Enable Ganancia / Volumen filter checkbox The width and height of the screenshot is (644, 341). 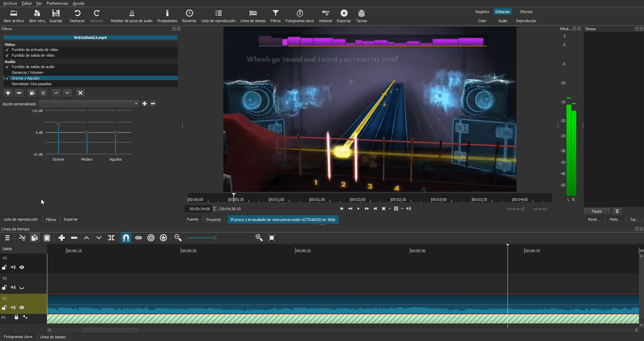(x=7, y=72)
